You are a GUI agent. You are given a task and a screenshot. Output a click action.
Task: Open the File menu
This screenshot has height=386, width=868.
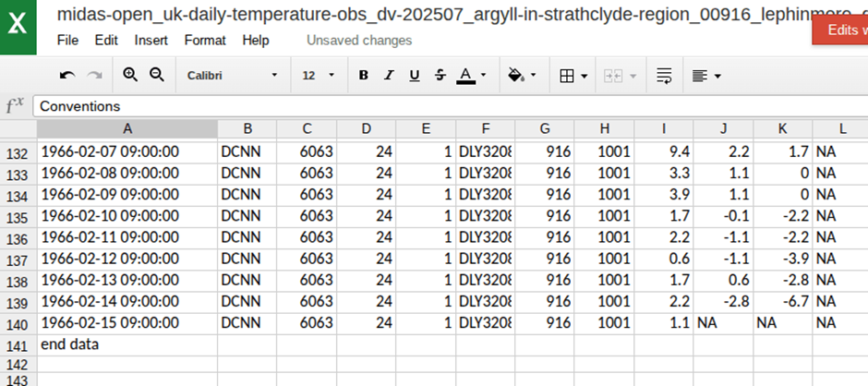67,41
